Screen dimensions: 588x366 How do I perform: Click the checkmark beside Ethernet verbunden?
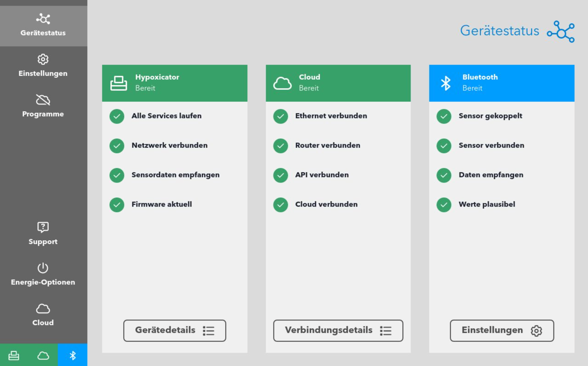(280, 116)
